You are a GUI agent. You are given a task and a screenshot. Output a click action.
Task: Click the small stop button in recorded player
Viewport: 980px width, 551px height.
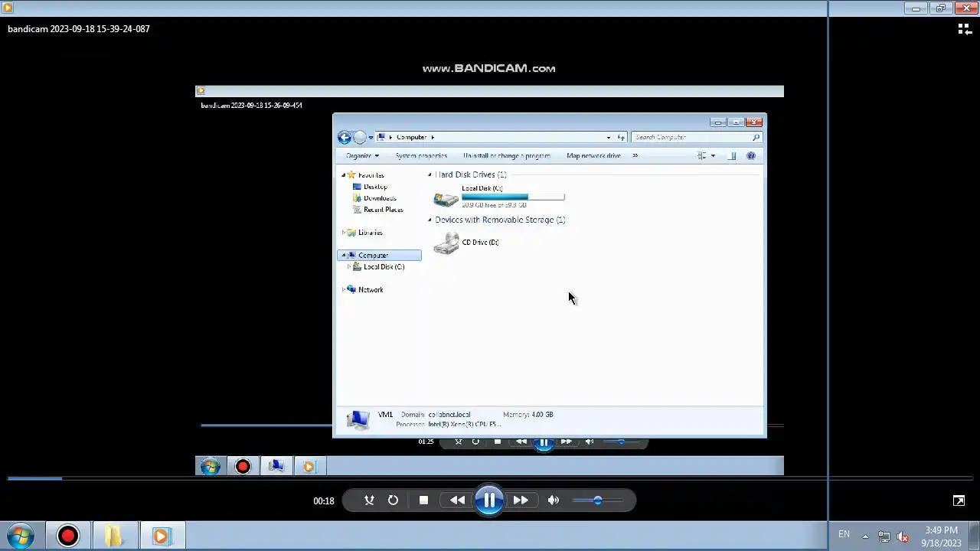pyautogui.click(x=498, y=442)
